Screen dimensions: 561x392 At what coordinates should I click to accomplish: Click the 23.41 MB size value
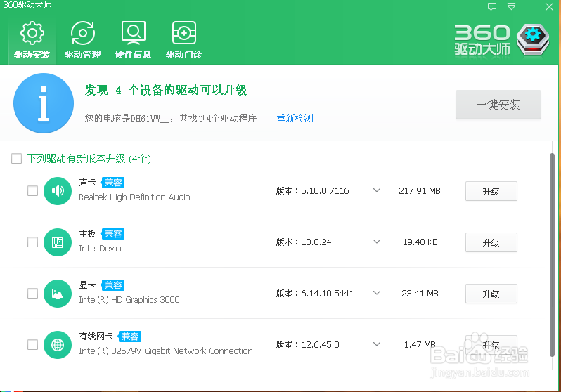420,293
